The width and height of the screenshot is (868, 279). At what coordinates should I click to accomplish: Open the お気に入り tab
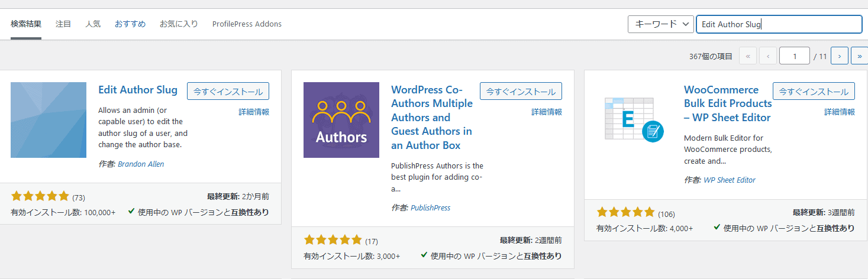pyautogui.click(x=179, y=24)
